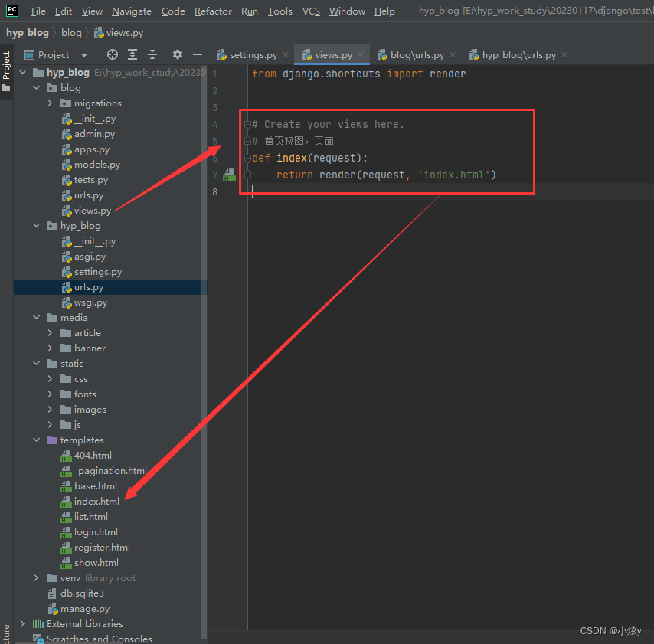
Task: Open the Project view switcher dropdown
Action: (x=84, y=54)
